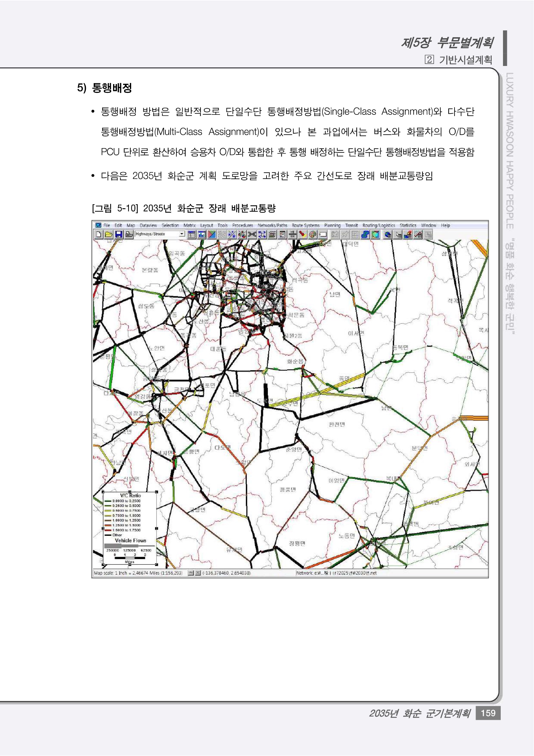Click the MI/KM map scale icon
The width and height of the screenshot is (534, 756).
(x=292, y=234)
